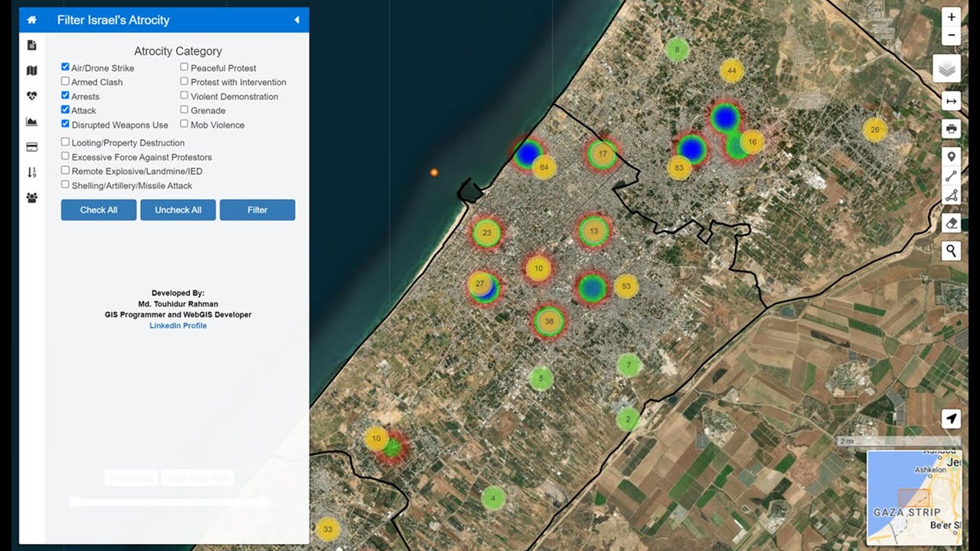This screenshot has height=551, width=980.
Task: Check Violent Demonstration category
Action: [x=184, y=96]
